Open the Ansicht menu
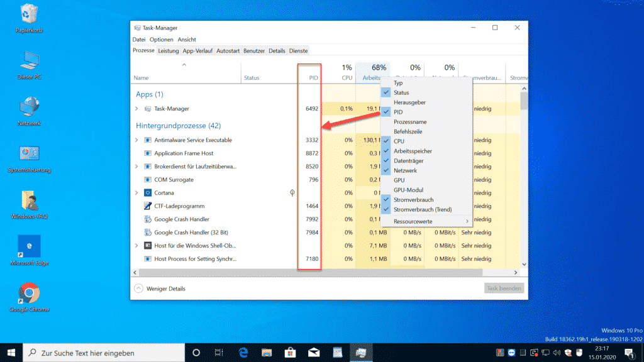The width and height of the screenshot is (644, 362). (187, 40)
